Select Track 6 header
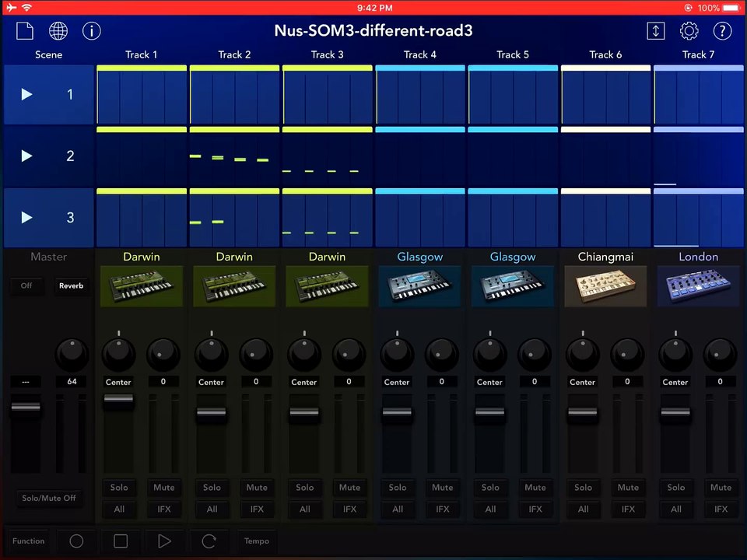The height and width of the screenshot is (560, 747). coord(605,54)
